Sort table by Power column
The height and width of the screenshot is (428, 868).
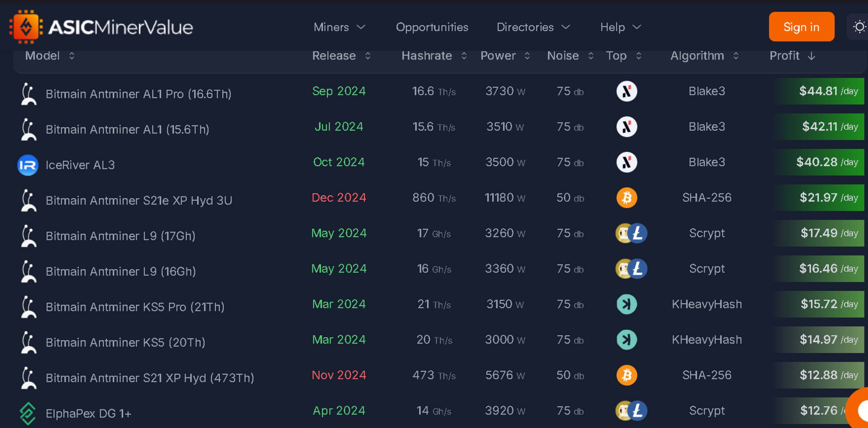click(x=505, y=56)
